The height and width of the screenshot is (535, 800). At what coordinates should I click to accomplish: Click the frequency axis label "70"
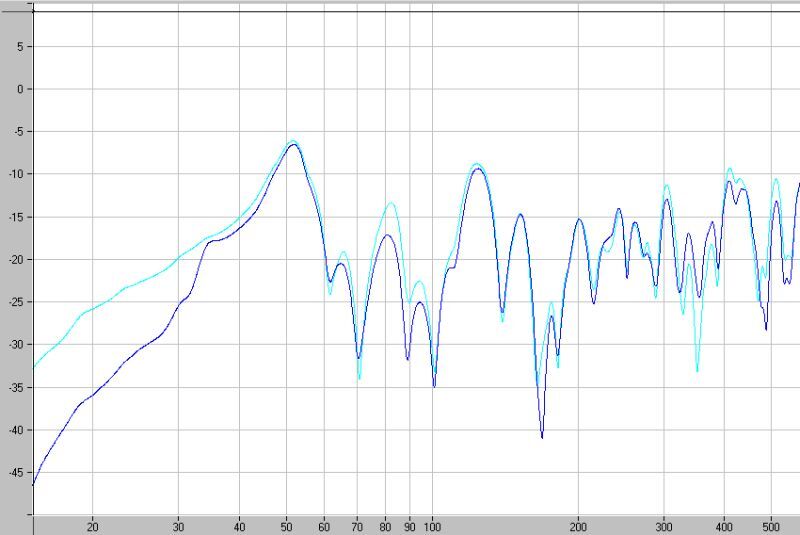[x=357, y=527]
